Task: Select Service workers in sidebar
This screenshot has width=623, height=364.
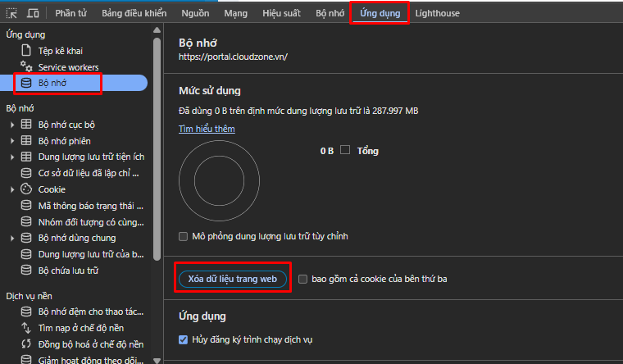Action: pyautogui.click(x=68, y=67)
